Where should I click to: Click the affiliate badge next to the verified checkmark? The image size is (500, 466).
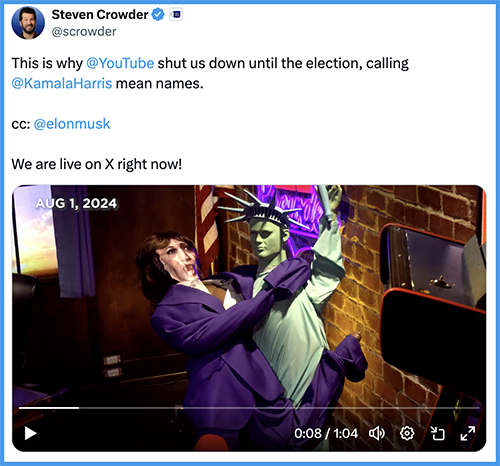click(176, 15)
